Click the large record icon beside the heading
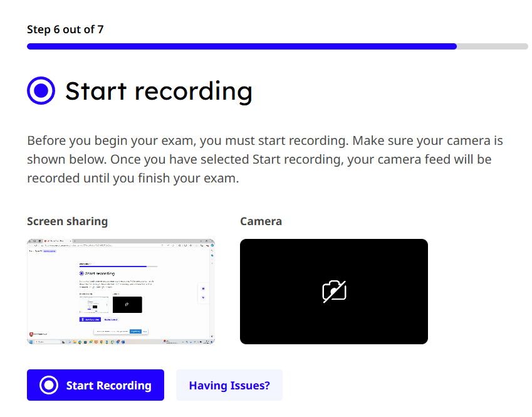This screenshot has width=532, height=417. pos(41,91)
